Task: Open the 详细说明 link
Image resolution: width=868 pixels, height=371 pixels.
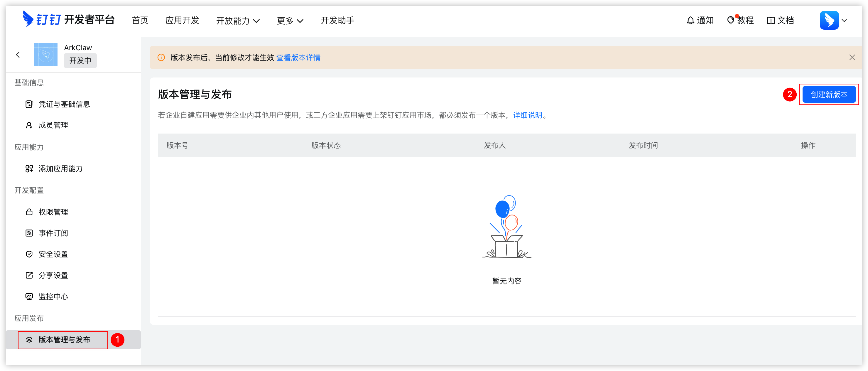Action: 527,115
